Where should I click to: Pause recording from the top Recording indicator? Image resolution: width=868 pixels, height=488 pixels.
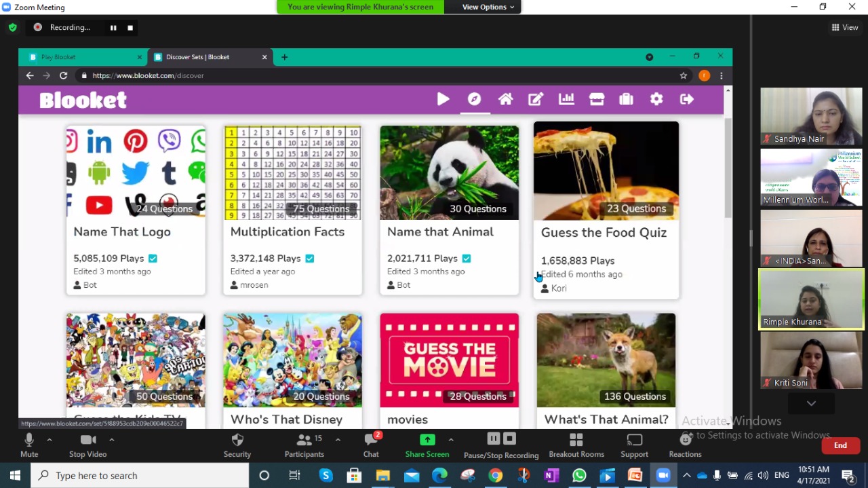113,28
